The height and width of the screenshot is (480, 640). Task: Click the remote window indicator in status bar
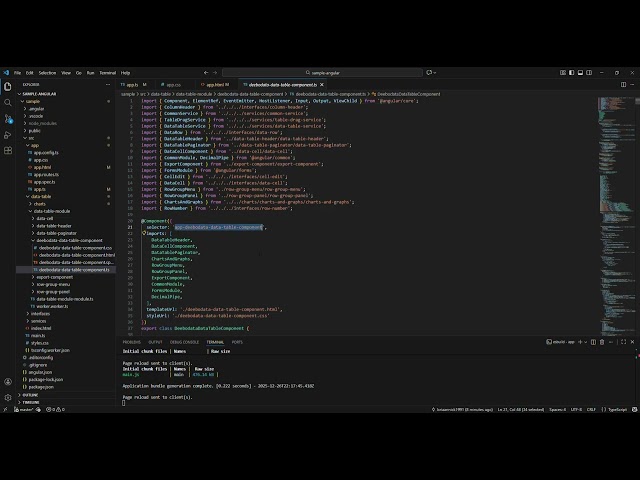(x=5, y=409)
